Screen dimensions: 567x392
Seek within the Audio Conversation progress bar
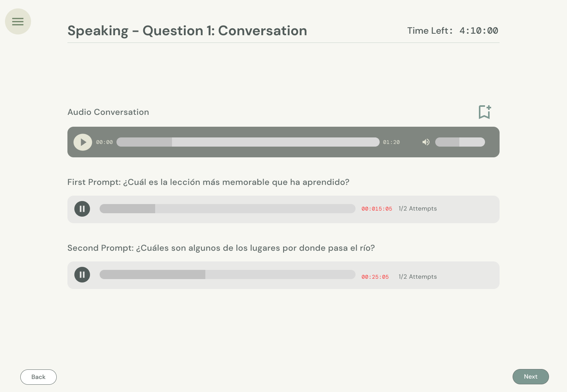pyautogui.click(x=248, y=142)
